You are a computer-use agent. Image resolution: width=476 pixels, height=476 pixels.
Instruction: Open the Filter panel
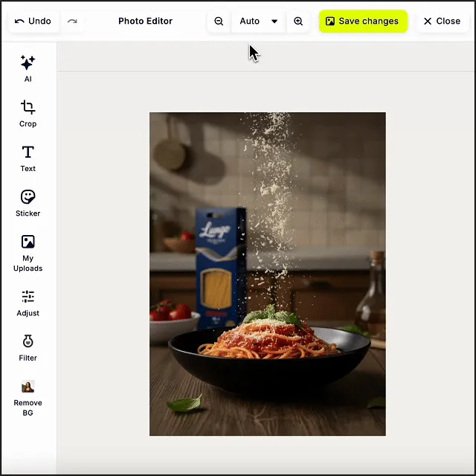28,347
